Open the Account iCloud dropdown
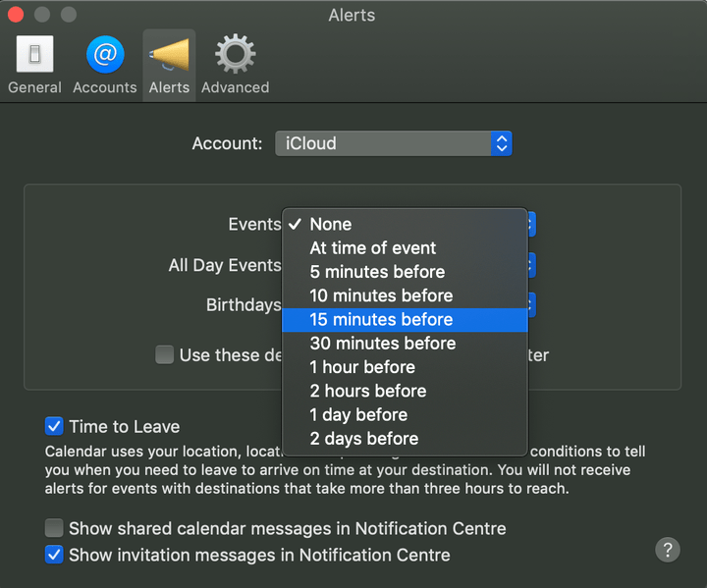The width and height of the screenshot is (707, 588). point(393,143)
